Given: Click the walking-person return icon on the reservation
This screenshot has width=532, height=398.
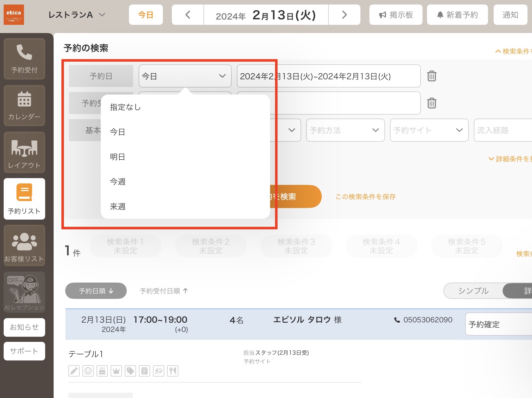Looking at the screenshot, I should point(159,371).
